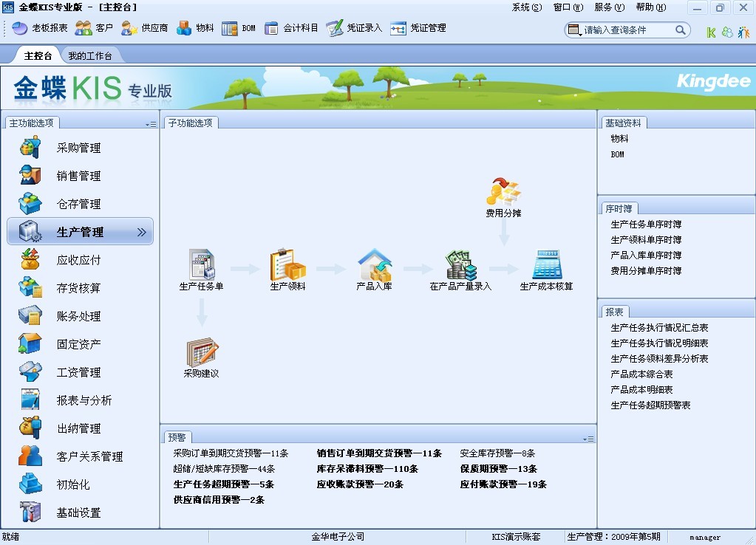756x545 pixels.
Task: Open 库存呆滞料预警—110条 alert
Action: [367, 468]
